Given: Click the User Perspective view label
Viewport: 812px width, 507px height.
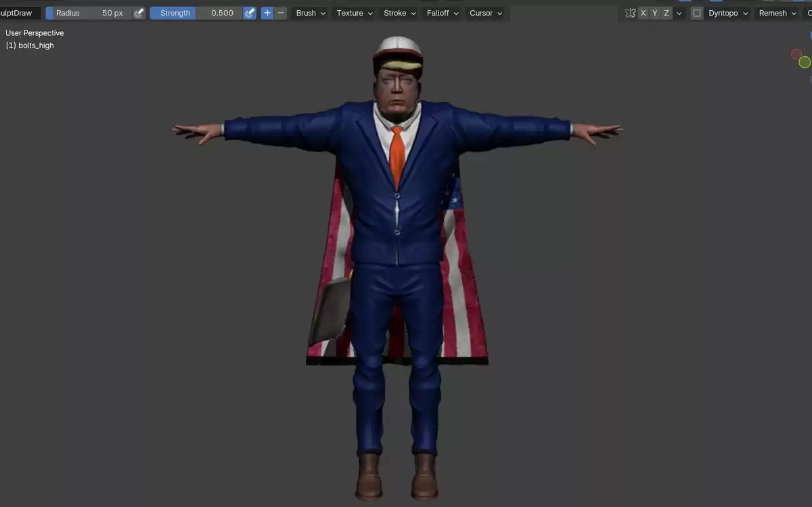Looking at the screenshot, I should 35,32.
